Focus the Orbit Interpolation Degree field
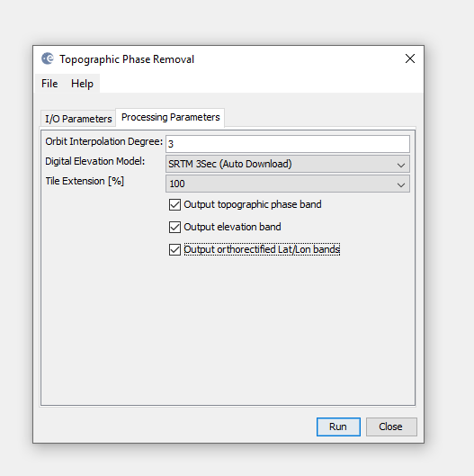Viewport: 474px width, 476px height. pyautogui.click(x=288, y=144)
